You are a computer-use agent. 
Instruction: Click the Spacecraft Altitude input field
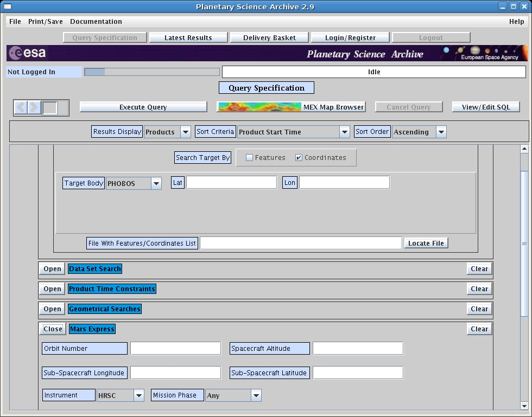(x=358, y=348)
